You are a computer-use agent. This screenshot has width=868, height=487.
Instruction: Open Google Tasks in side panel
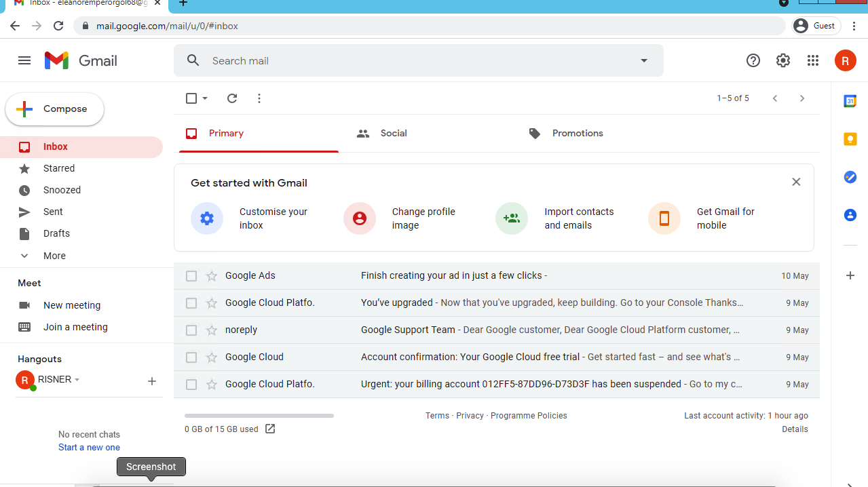click(x=850, y=177)
